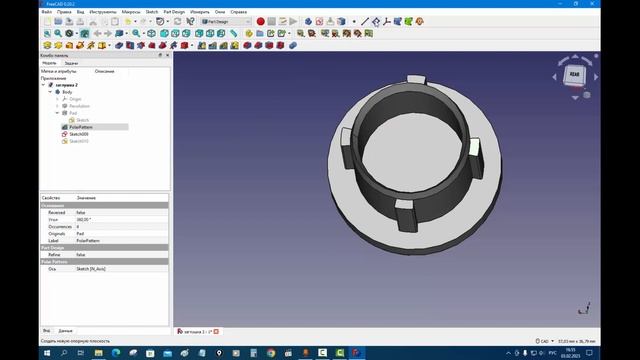Open the Справка menu

point(238,12)
